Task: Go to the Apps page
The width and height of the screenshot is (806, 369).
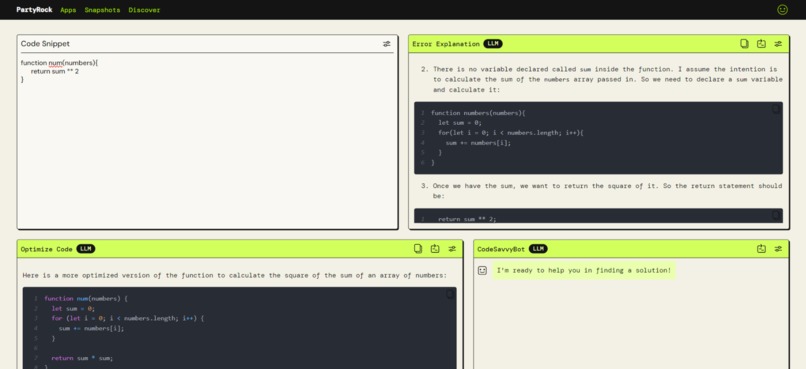Action: [68, 10]
